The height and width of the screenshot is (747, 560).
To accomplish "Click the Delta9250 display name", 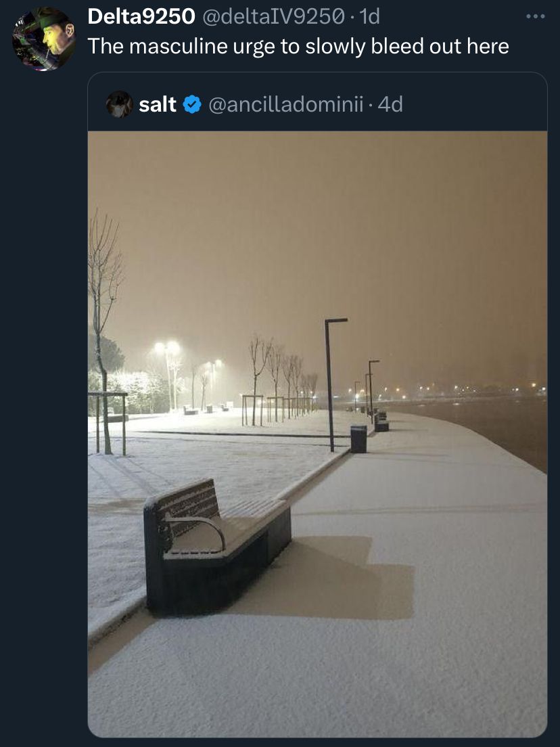I will tap(141, 17).
